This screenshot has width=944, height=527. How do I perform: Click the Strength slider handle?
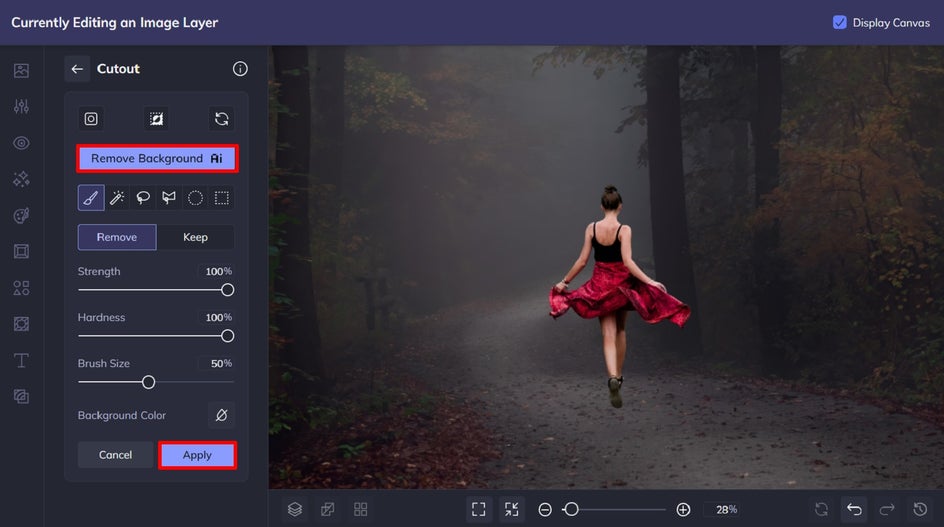[x=227, y=290]
